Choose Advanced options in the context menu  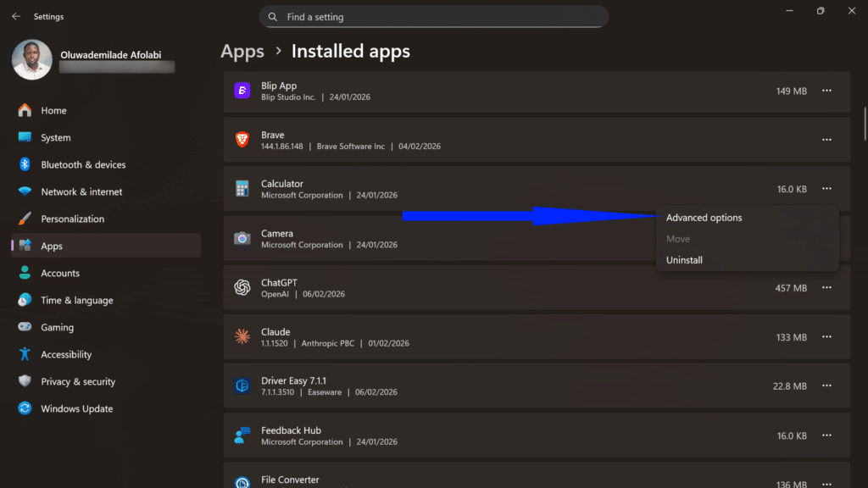tap(704, 217)
